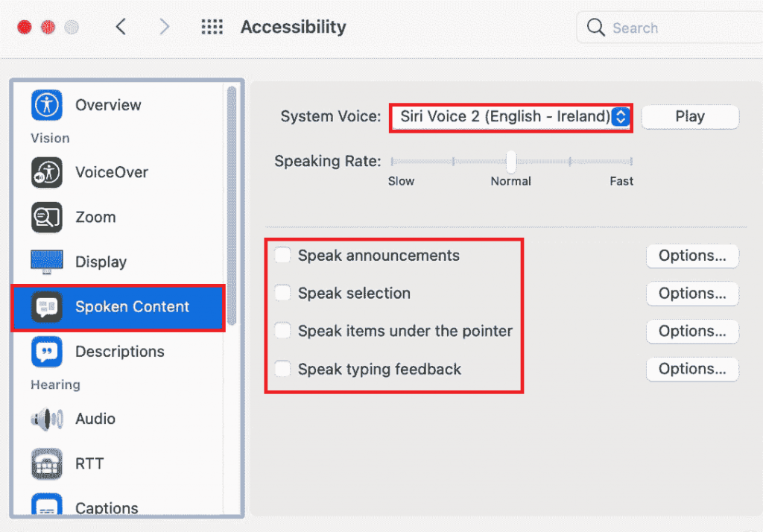Viewport: 763px width, 532px height.
Task: Open the Audio speaker icon
Action: 46,419
